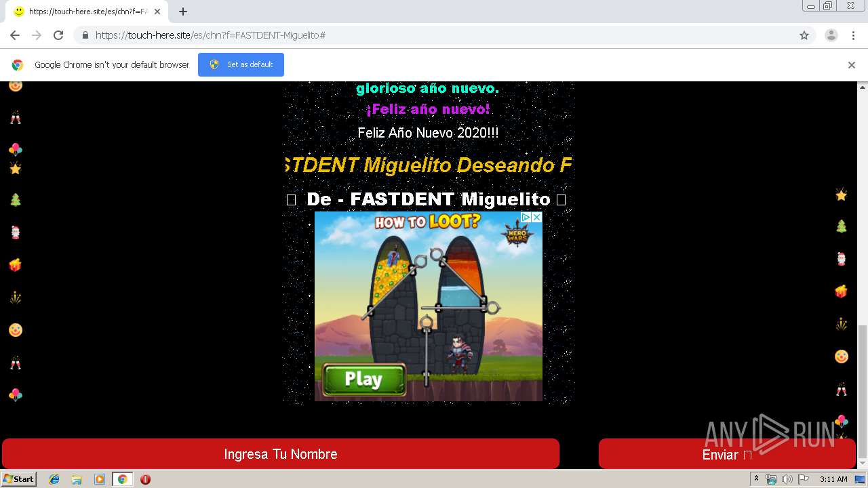Image resolution: width=868 pixels, height=488 pixels.
Task: Click the system clock 3:11 AM
Action: (833, 479)
